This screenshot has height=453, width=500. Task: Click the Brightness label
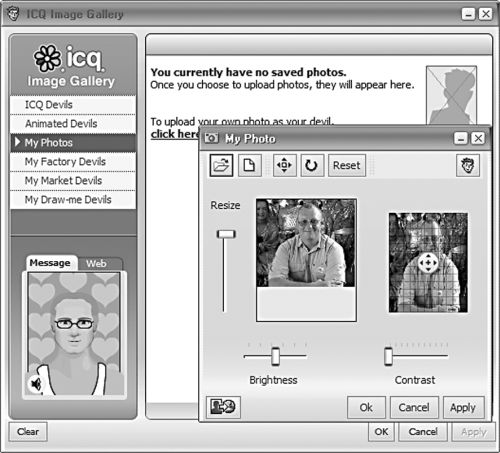(x=273, y=380)
